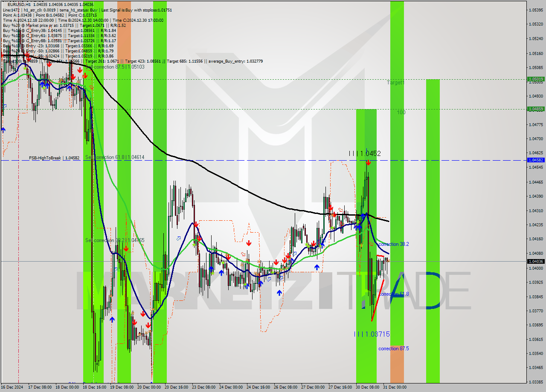This screenshot has height=392, width=546.
Task: Click the FSB-HighToBreak | 1.04582 label
Action: point(54,158)
